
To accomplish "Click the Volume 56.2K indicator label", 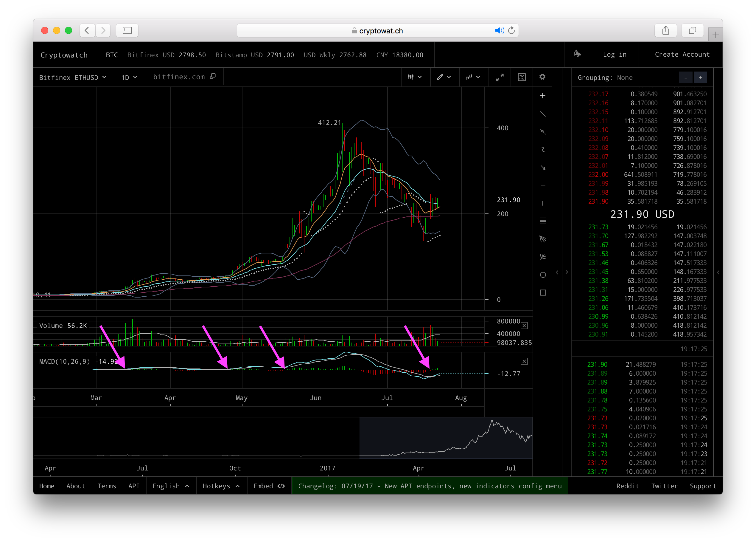I will (x=63, y=326).
